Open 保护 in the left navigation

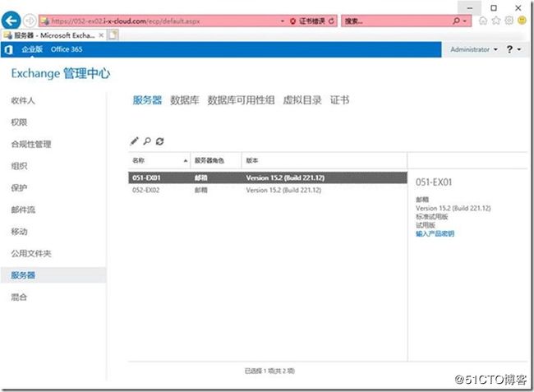click(19, 187)
